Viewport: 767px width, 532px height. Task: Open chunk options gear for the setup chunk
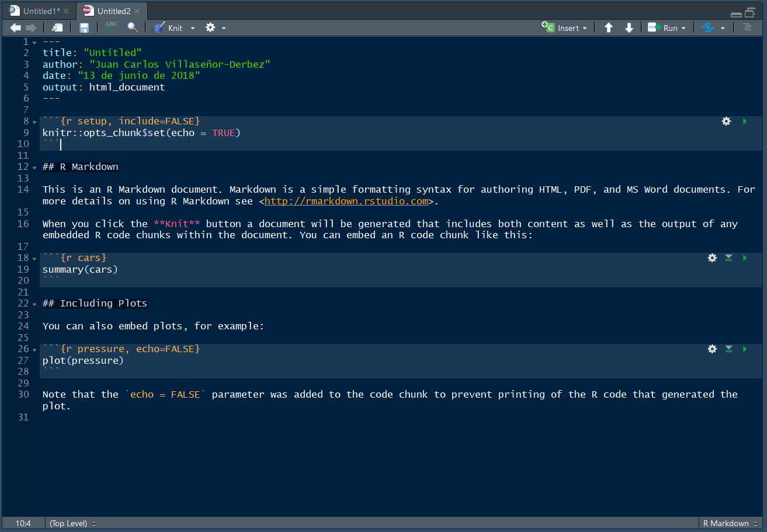tap(726, 121)
